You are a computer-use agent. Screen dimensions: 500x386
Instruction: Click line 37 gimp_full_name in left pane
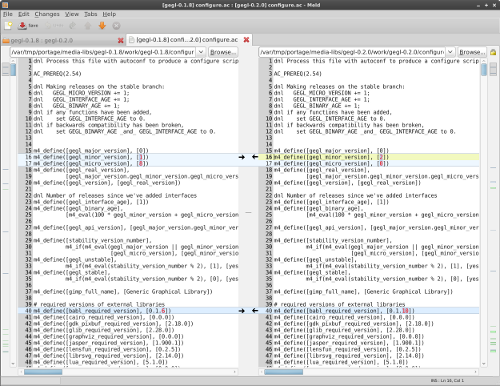point(123,292)
